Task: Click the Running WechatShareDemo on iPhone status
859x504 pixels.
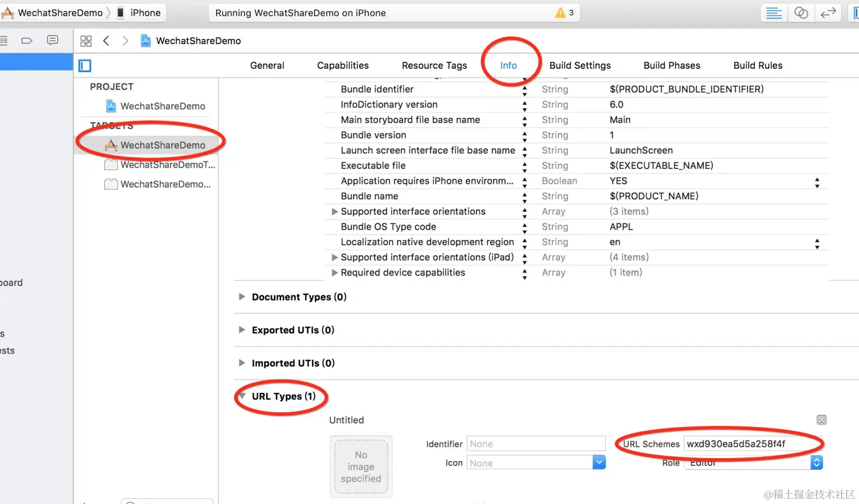Action: [301, 13]
